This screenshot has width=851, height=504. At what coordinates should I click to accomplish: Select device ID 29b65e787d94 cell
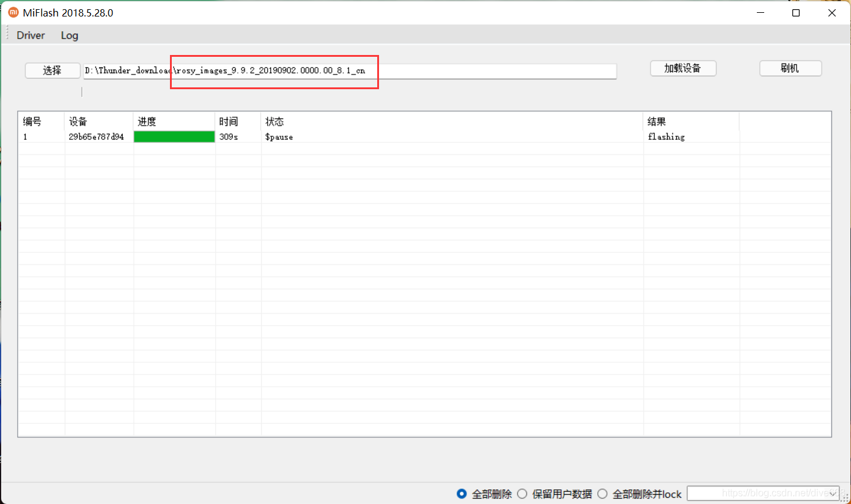tap(96, 137)
